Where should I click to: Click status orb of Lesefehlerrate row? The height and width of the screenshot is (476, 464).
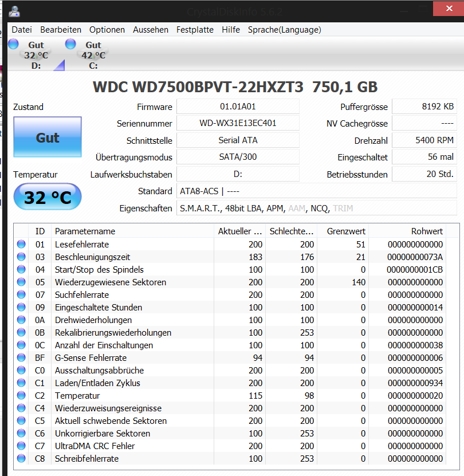click(21, 244)
